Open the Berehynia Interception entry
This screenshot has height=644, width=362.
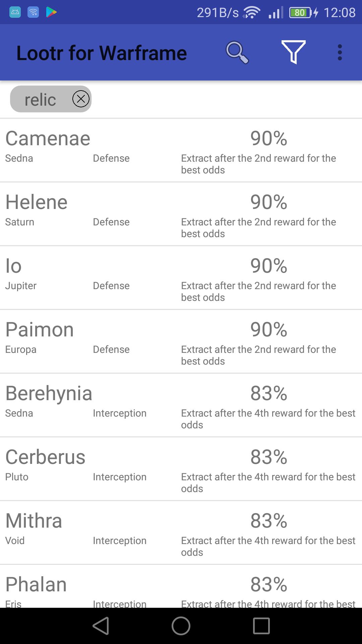point(181,405)
